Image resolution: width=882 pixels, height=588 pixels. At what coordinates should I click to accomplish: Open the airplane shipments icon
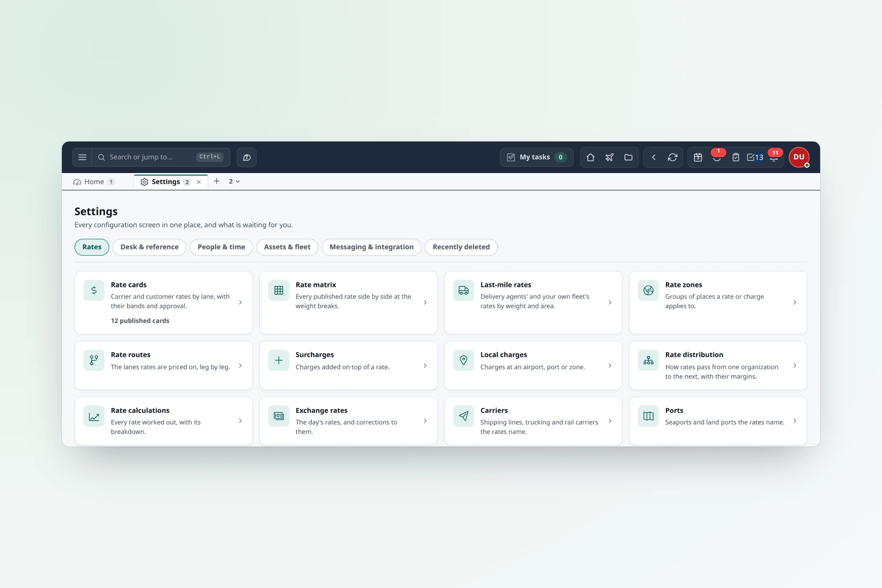pyautogui.click(x=609, y=157)
